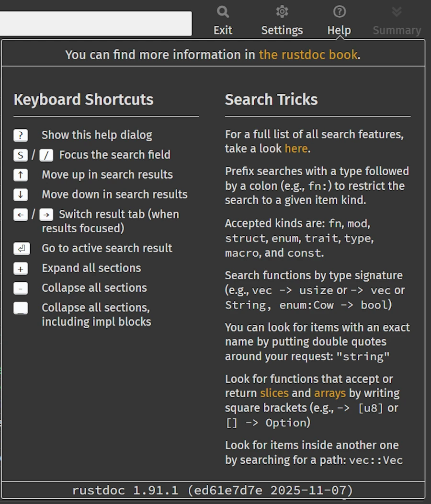Screen dimensions: 431x504
Task: Click the left arrow key icon
Action: click(21, 215)
